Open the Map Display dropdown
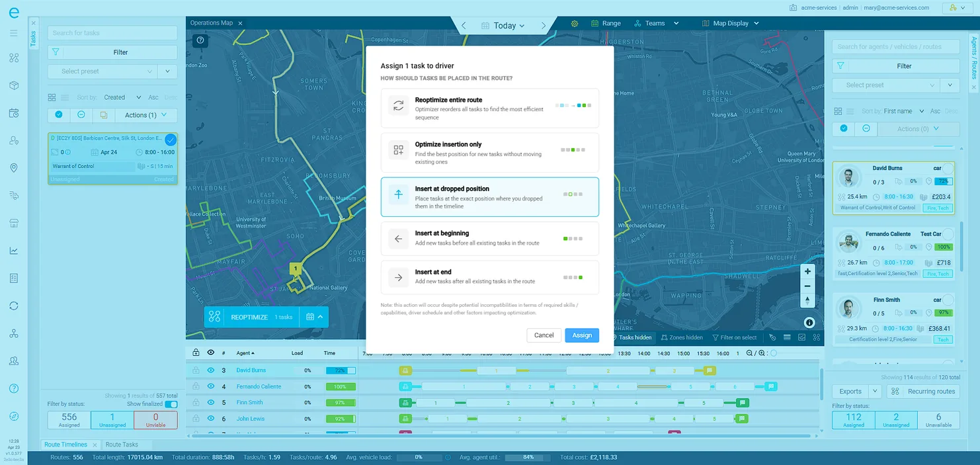The width and height of the screenshot is (980, 465). point(731,23)
